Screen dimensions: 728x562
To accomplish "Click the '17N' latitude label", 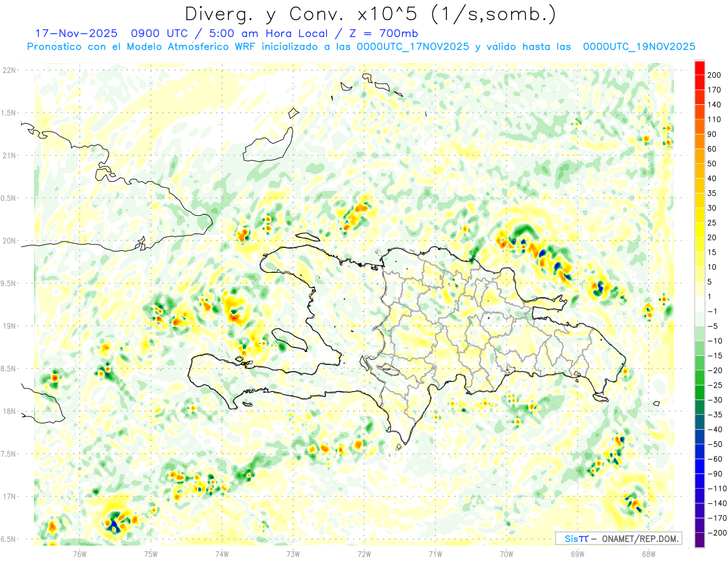I will pyautogui.click(x=9, y=497).
